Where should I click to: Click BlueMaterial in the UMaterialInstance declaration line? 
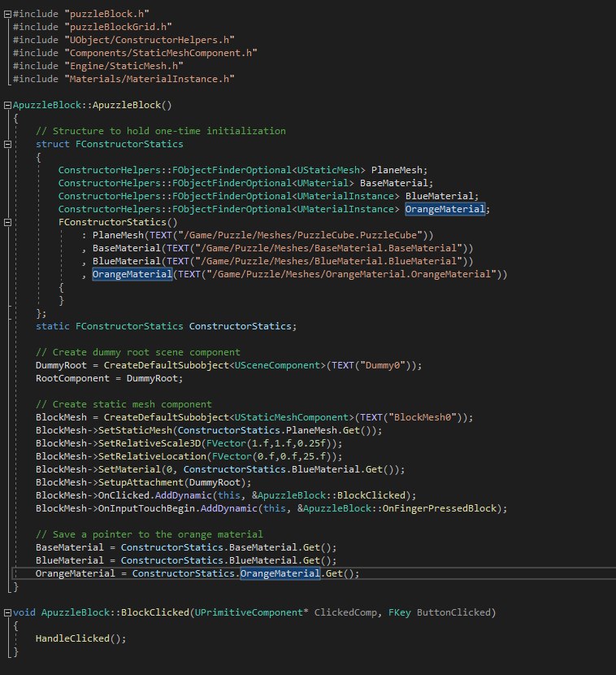pos(439,196)
